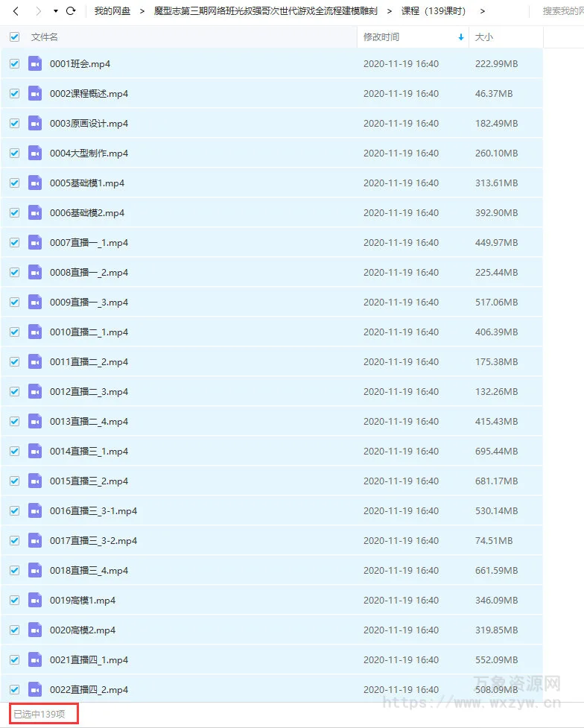584x728 pixels.
Task: Click video icon of 0010直播二_1.mp4
Action: click(x=35, y=332)
